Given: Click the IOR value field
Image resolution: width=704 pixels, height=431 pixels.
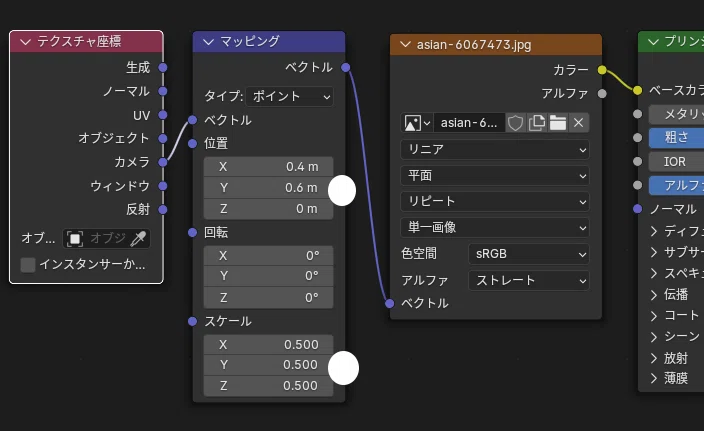Looking at the screenshot, I should [x=676, y=162].
